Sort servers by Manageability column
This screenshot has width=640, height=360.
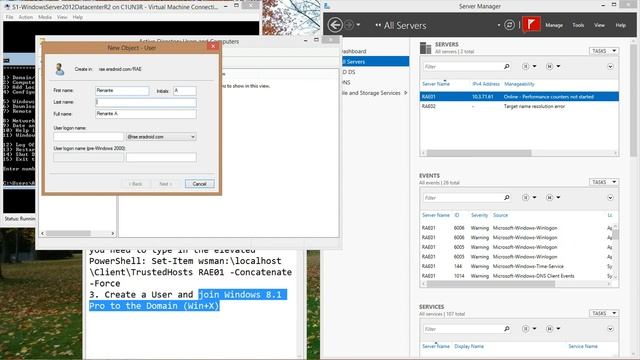519,84
